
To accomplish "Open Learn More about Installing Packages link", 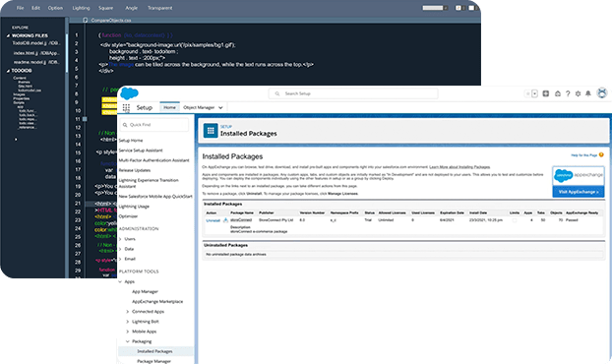I will click(459, 167).
